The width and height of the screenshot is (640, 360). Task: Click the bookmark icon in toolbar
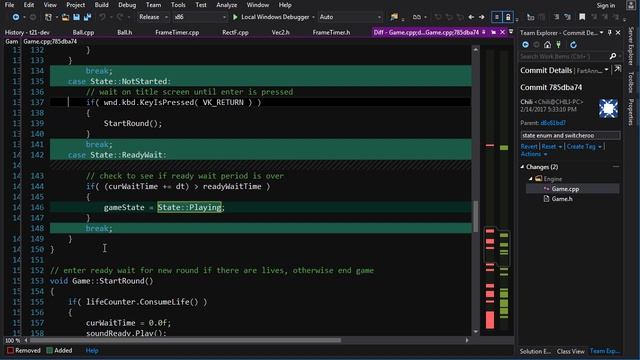(x=582, y=17)
